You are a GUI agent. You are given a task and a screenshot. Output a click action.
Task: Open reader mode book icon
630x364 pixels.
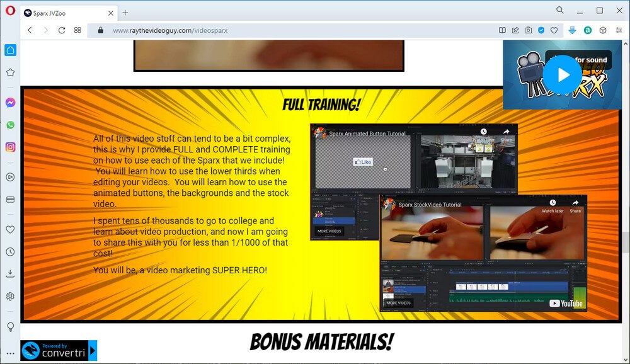(x=502, y=30)
